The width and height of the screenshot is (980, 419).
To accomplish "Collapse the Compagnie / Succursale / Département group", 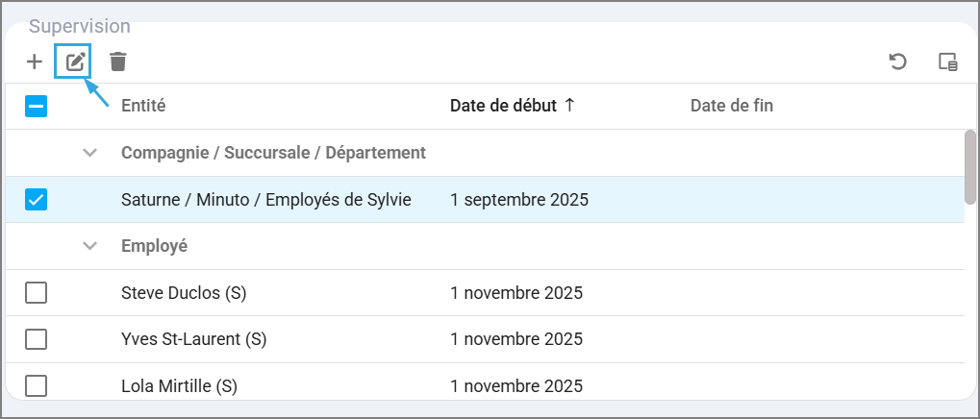I will click(90, 153).
